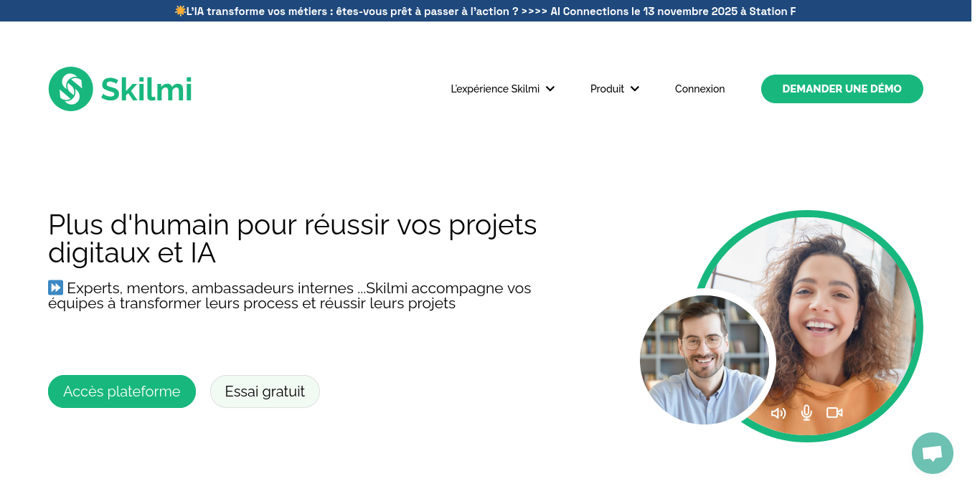Expand the Produit dropdown chevron

tap(634, 89)
